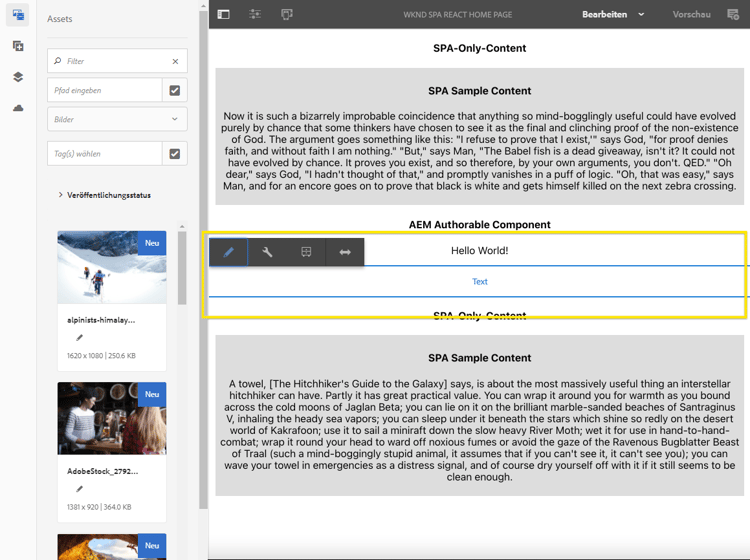The width and height of the screenshot is (750, 560).
Task: Toggle the side panel icon
Action: tap(223, 14)
